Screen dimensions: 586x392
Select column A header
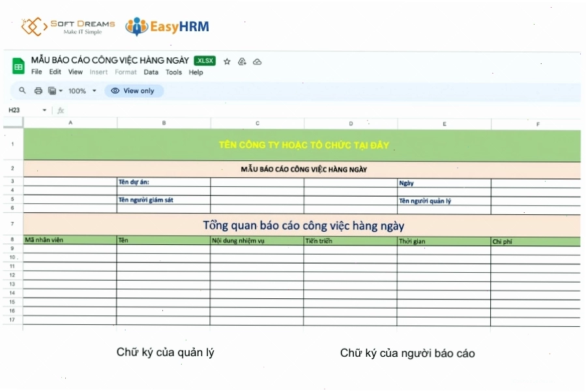click(70, 122)
